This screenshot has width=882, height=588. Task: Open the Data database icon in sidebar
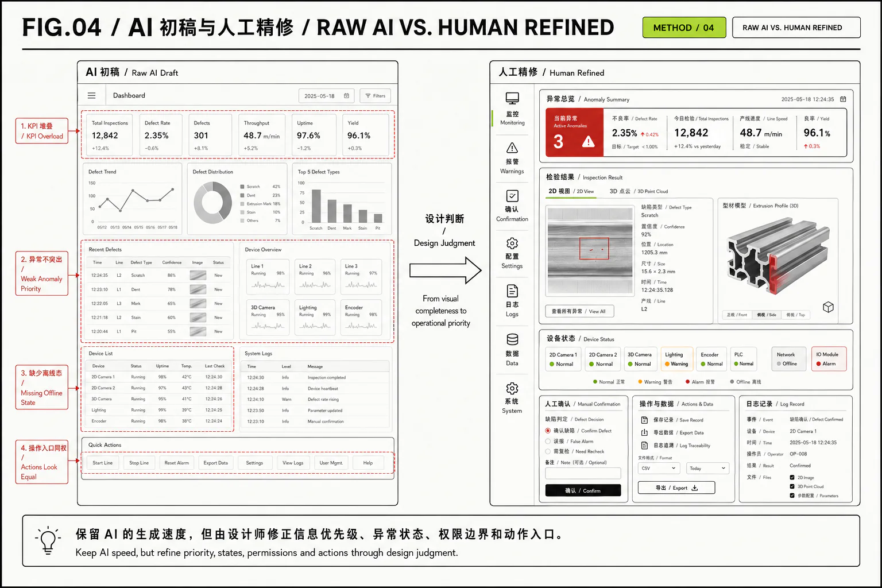click(512, 339)
